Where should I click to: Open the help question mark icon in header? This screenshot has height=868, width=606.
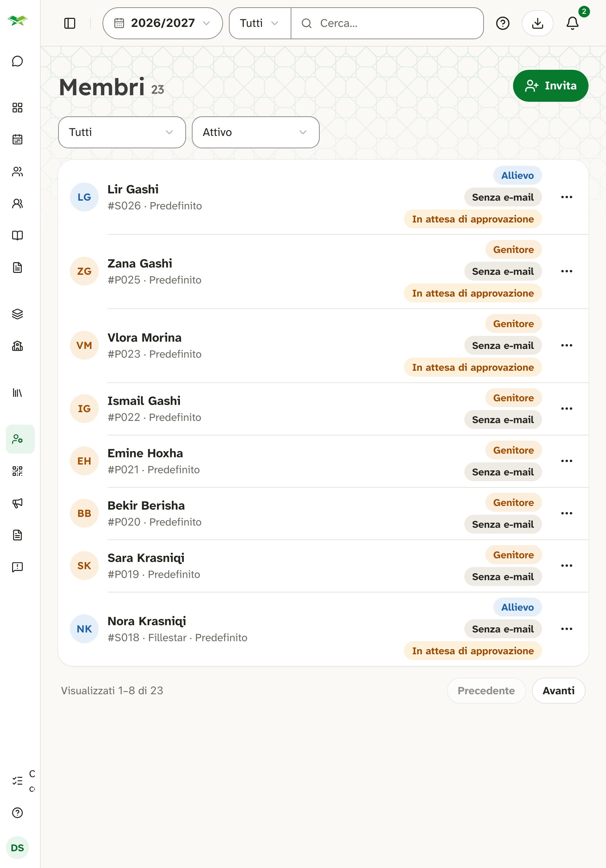click(x=502, y=23)
